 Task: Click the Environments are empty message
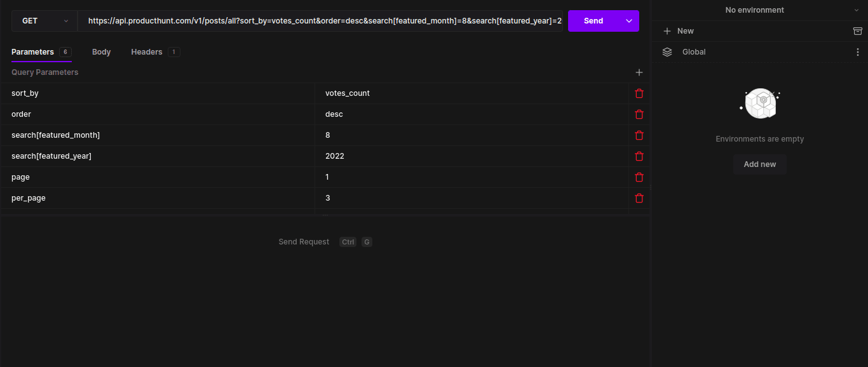click(x=760, y=139)
